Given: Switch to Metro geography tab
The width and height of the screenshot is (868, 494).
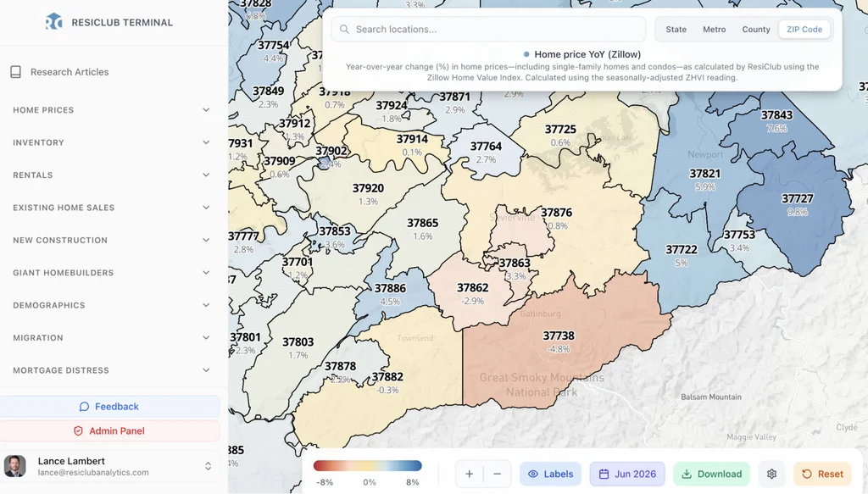Looking at the screenshot, I should [x=714, y=30].
